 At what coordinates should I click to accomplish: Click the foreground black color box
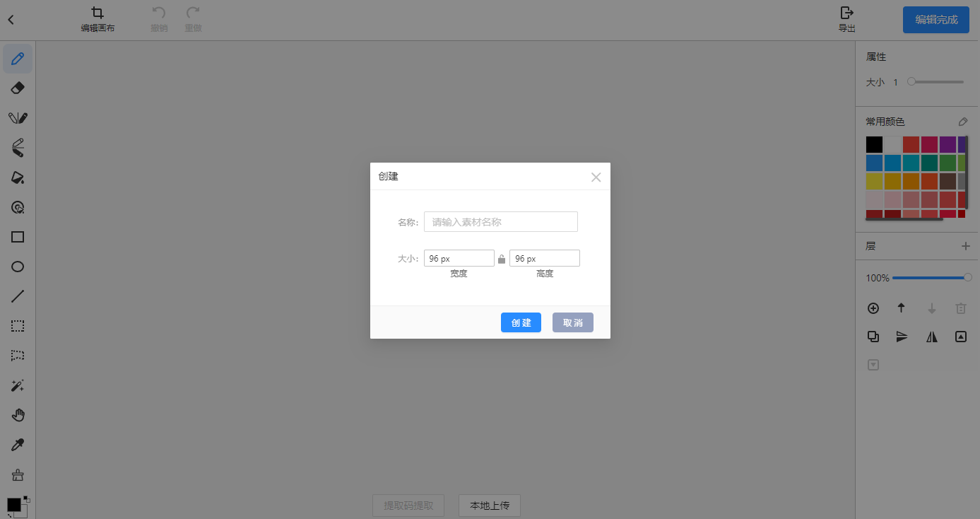coord(13,504)
